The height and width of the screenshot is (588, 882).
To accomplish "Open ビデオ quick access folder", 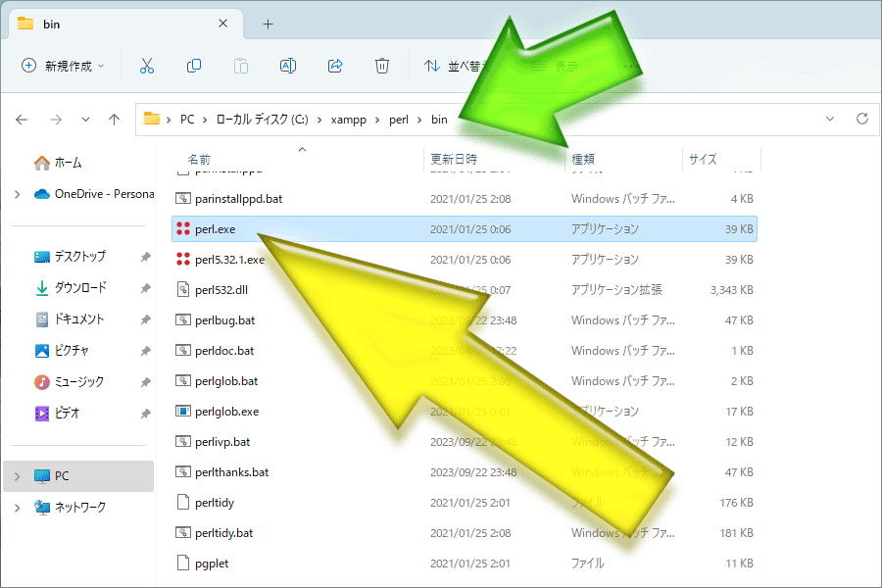I will coord(58,414).
